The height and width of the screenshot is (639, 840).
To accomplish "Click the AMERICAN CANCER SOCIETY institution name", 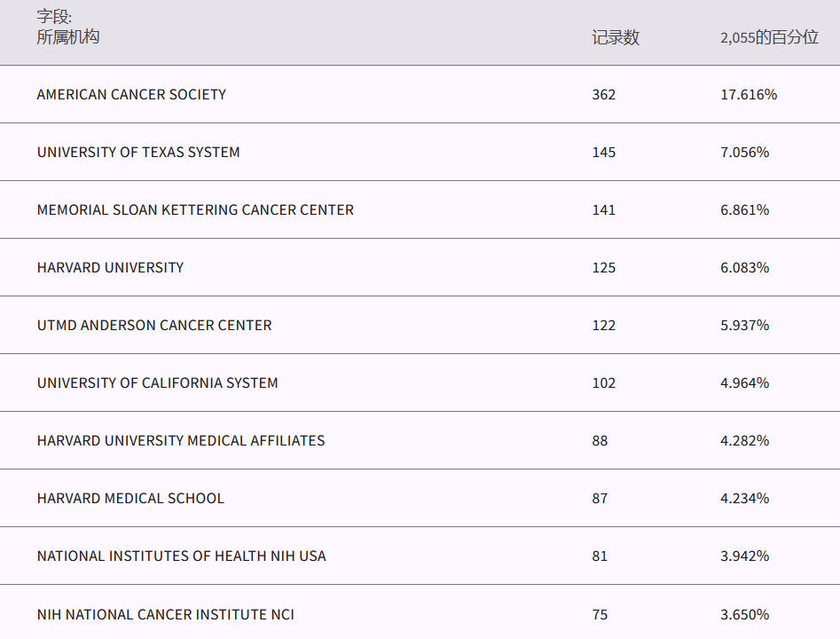I will click(131, 94).
